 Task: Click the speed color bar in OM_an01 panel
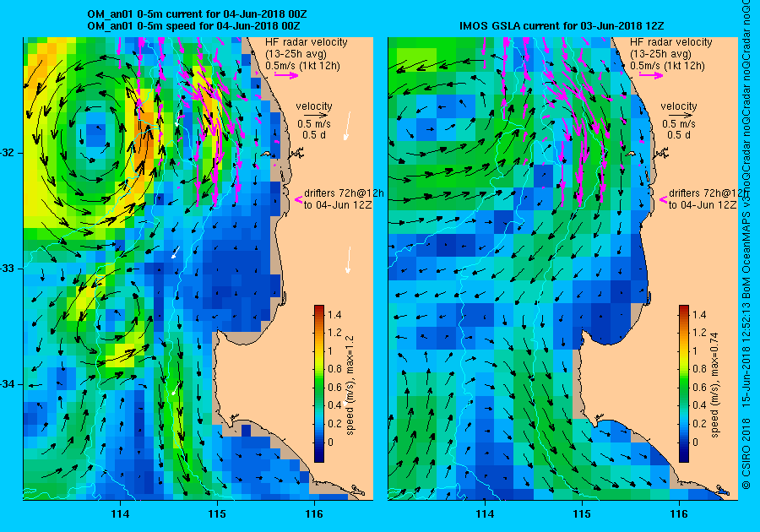point(319,383)
